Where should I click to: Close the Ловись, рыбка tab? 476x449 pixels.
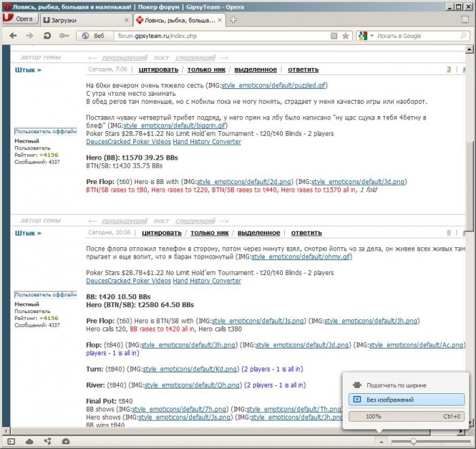220,20
